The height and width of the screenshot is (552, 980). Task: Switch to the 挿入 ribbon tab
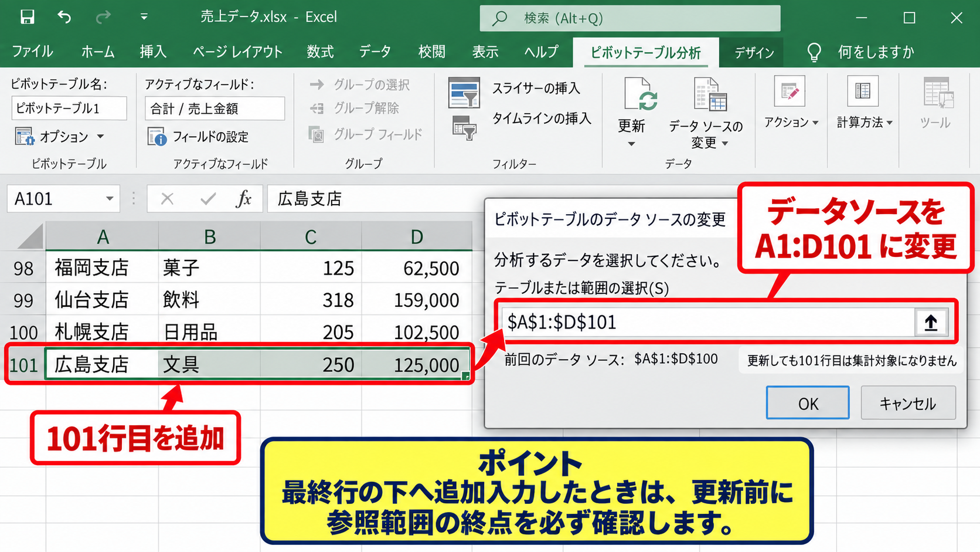pyautogui.click(x=153, y=52)
